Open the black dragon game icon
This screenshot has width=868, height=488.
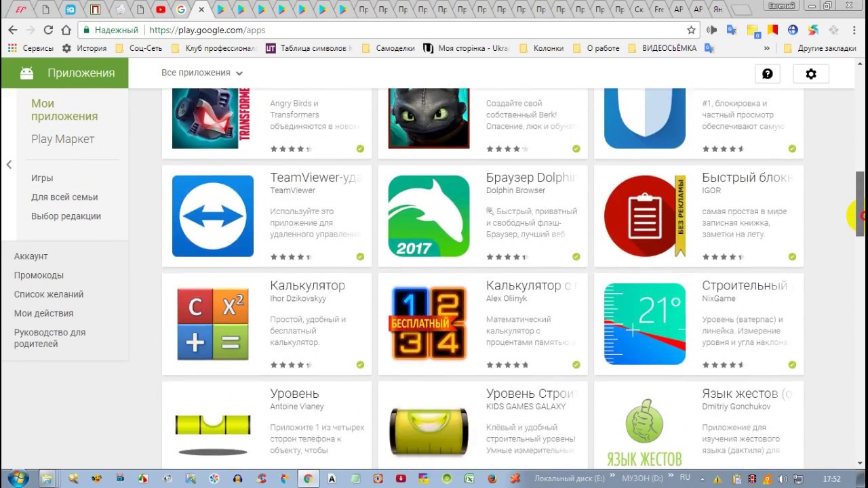click(x=429, y=119)
